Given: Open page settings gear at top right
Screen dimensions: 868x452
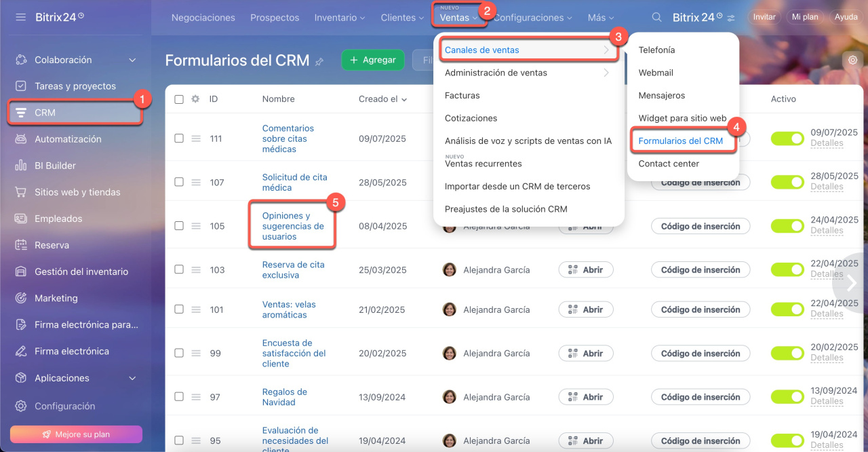Looking at the screenshot, I should pos(852,60).
